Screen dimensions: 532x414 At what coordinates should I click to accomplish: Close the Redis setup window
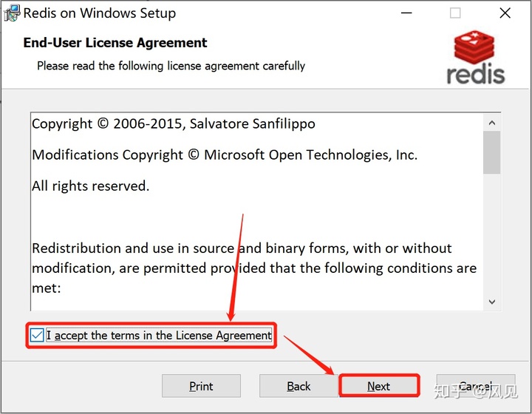tap(505, 13)
